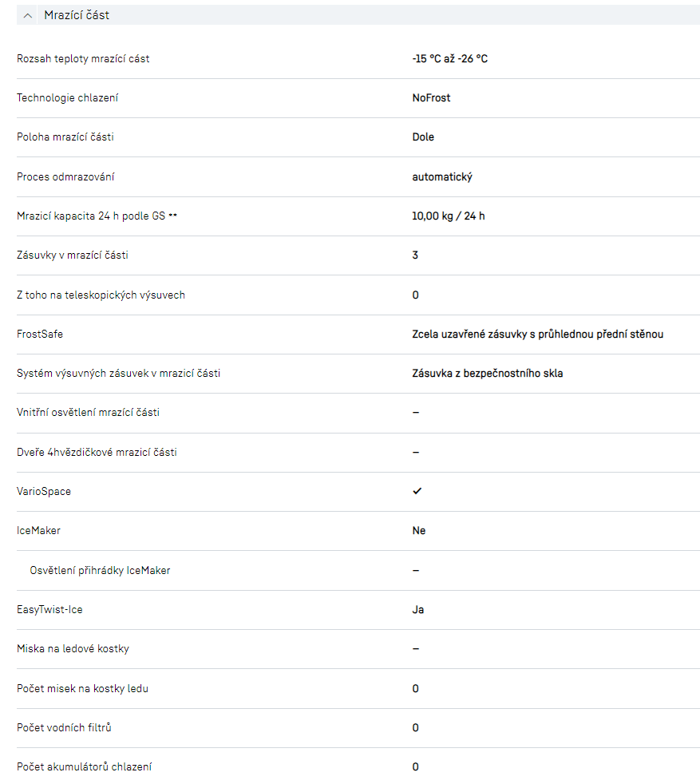This screenshot has width=700, height=784.
Task: Click the EasyTwist-Ice label
Action: pos(49,609)
